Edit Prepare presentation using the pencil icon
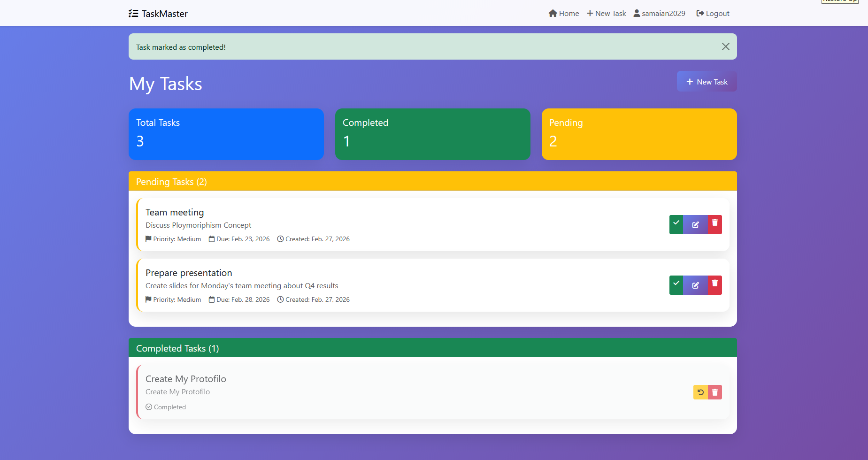 click(x=695, y=285)
